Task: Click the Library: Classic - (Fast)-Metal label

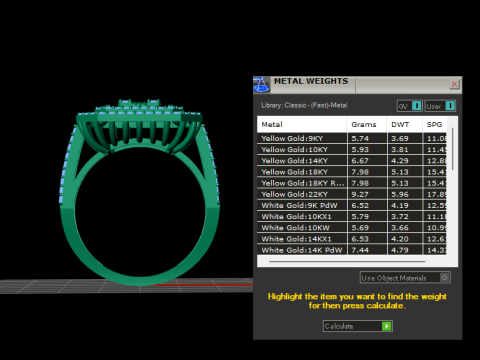Action: (x=304, y=105)
